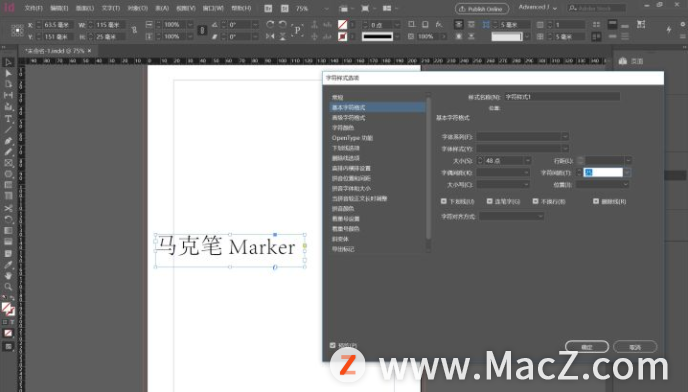Click the 取消 Cancel button

[635, 347]
